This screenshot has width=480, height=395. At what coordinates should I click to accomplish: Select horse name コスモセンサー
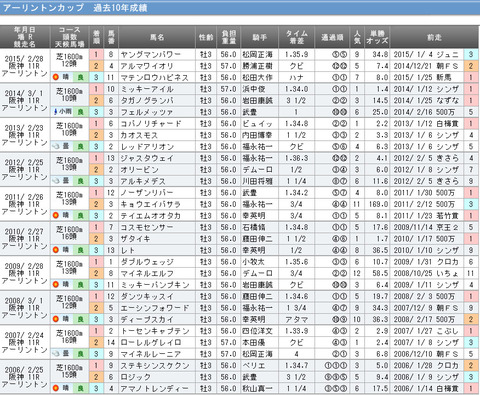147,227
